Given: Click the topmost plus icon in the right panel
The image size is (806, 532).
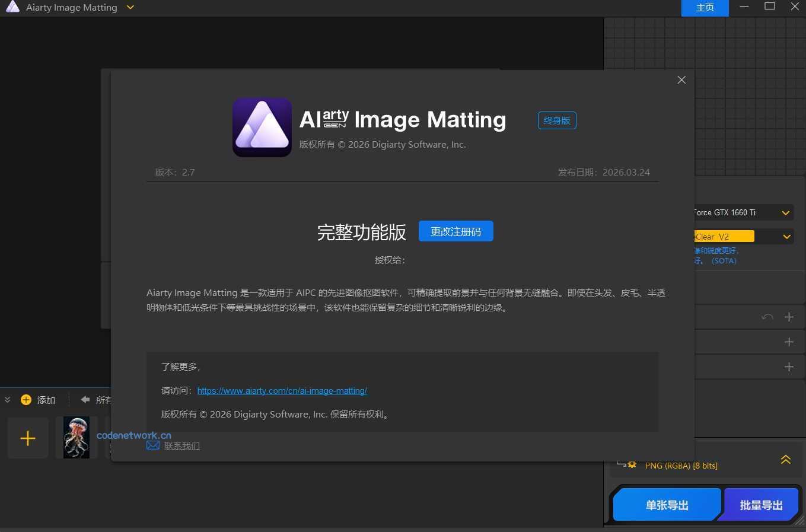Looking at the screenshot, I should click(789, 317).
